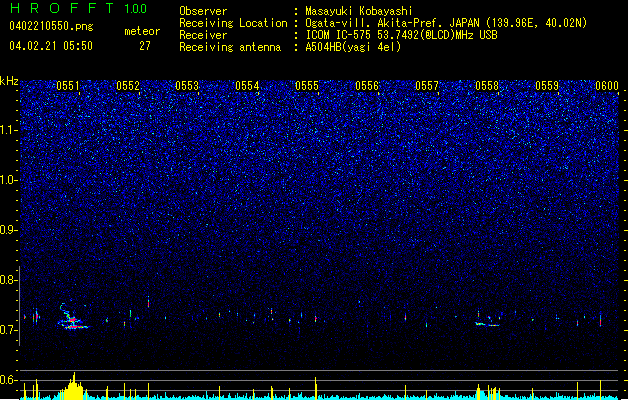Click the 0.8 kHz axis label

pyautogui.click(x=9, y=280)
